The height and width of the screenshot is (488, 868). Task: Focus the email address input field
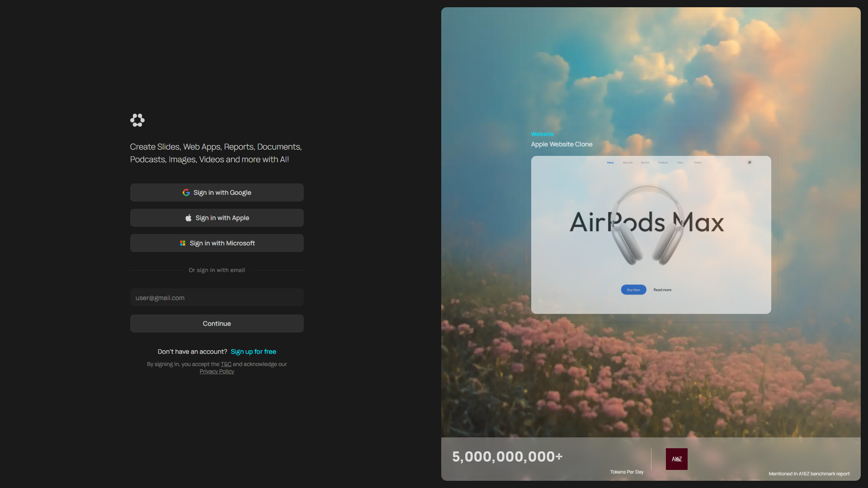(217, 298)
